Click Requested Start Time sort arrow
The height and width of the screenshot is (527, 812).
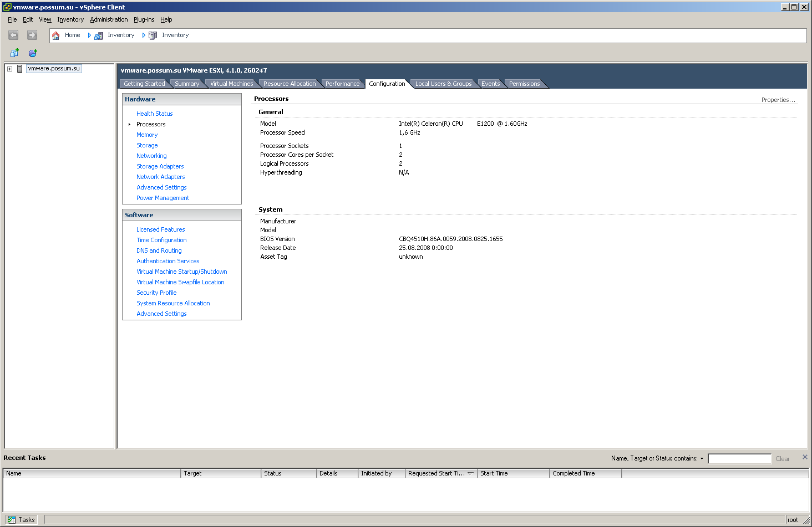[470, 473]
